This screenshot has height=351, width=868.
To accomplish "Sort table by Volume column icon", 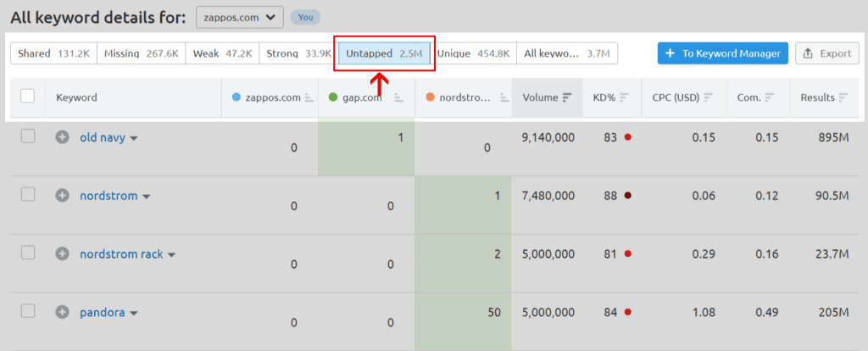I will 567,97.
